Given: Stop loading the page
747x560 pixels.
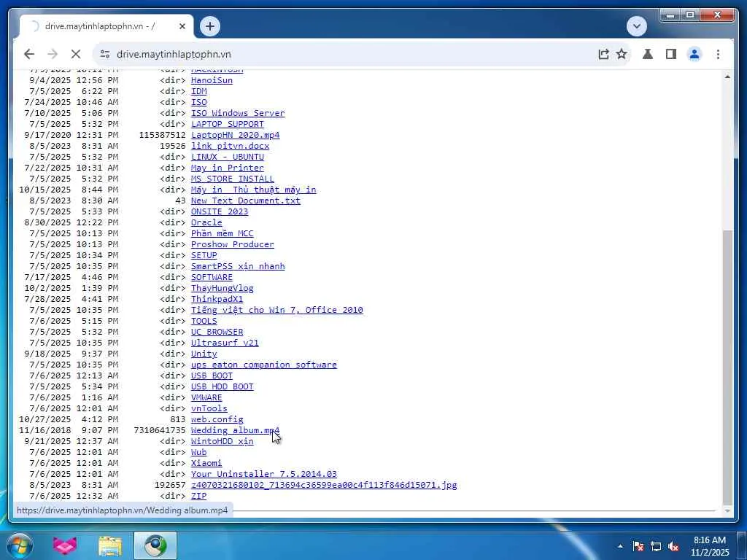Looking at the screenshot, I should (x=76, y=54).
